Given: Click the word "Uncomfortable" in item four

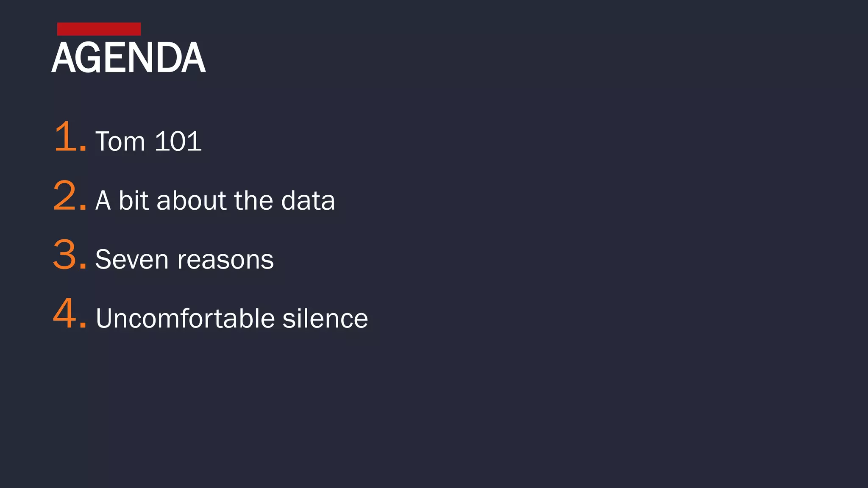Looking at the screenshot, I should 185,318.
